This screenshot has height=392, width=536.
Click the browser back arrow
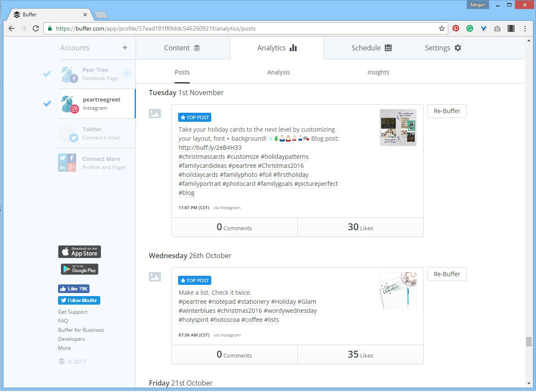12,28
